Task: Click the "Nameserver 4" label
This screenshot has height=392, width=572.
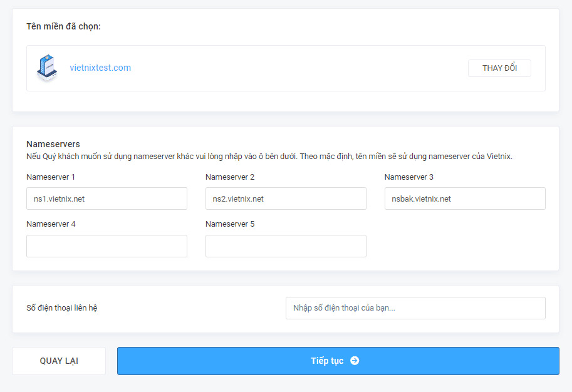Action: coord(51,224)
